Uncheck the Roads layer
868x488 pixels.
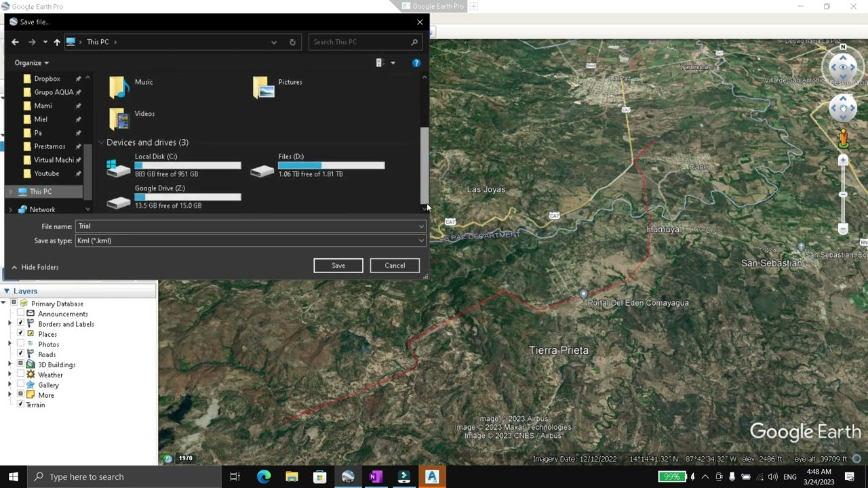[x=20, y=354]
